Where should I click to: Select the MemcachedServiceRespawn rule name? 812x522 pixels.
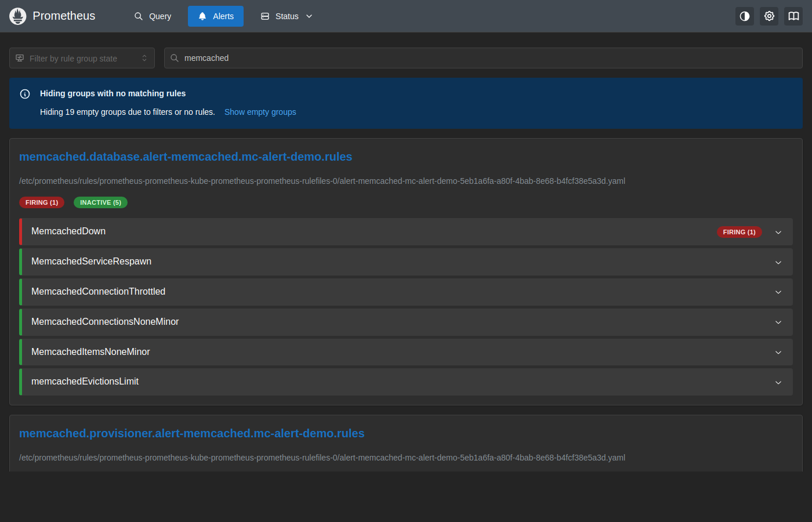[91, 262]
